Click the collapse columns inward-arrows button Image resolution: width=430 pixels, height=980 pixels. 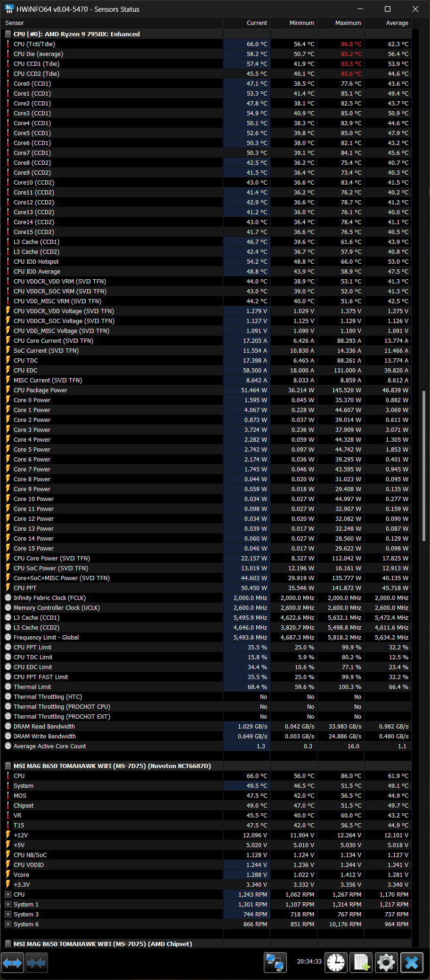point(36,963)
